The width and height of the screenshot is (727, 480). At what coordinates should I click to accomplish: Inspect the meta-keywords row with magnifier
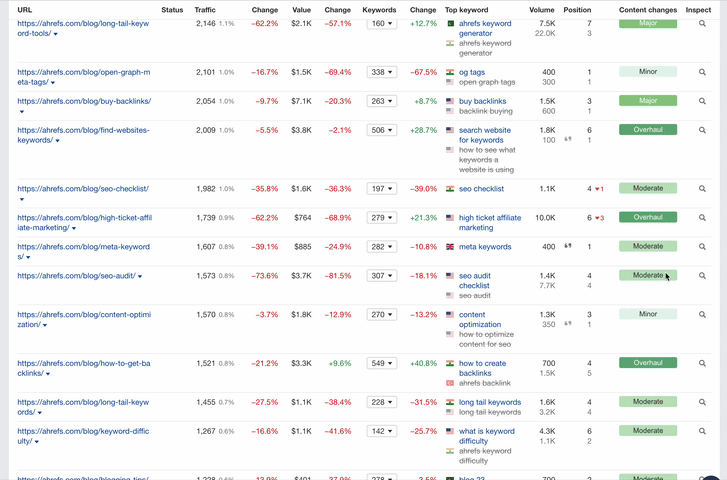702,246
